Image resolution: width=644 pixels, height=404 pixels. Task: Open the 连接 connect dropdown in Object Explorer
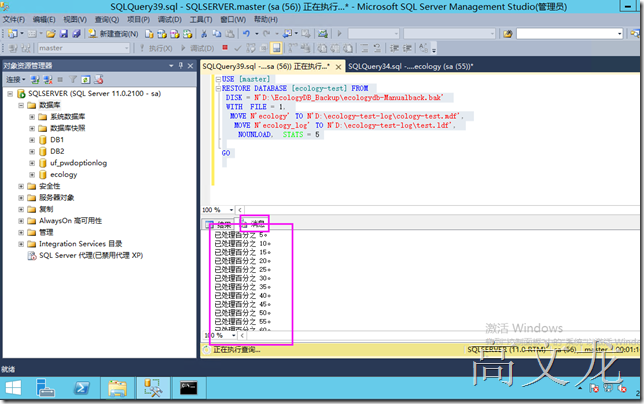pos(16,79)
